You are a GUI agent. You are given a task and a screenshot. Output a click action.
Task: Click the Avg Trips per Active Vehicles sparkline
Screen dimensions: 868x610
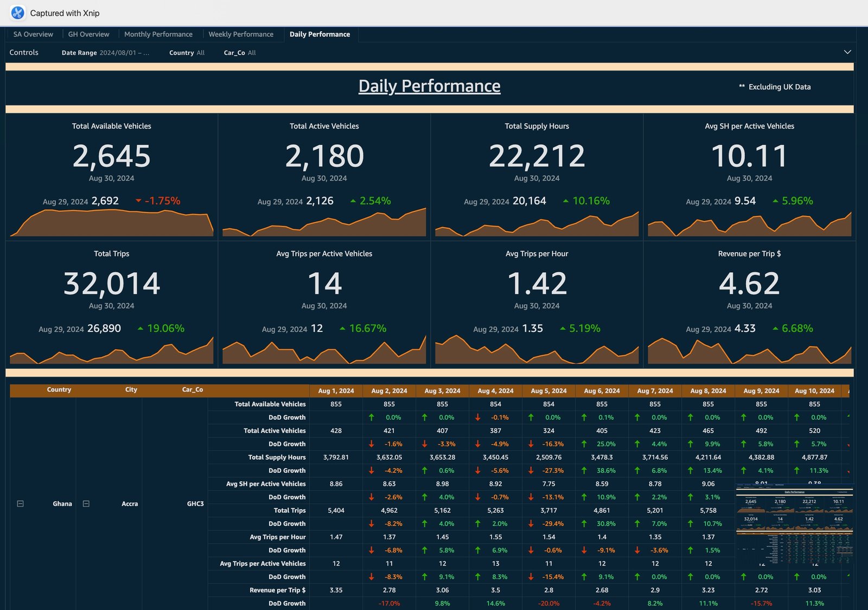324,350
